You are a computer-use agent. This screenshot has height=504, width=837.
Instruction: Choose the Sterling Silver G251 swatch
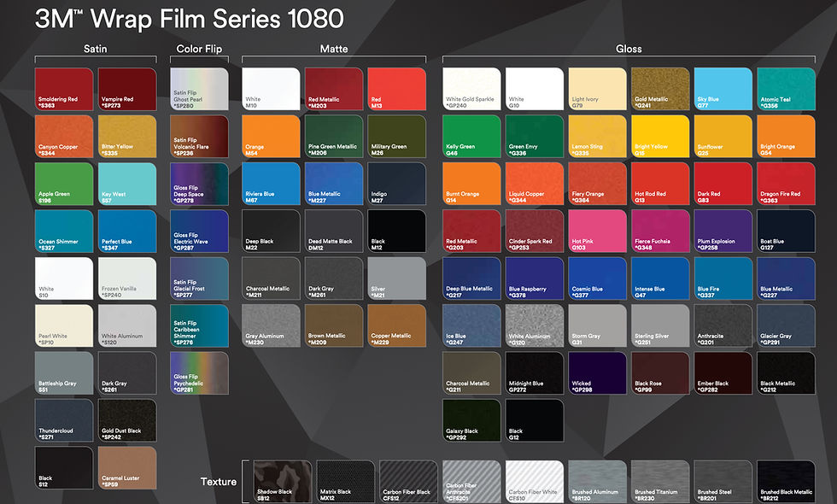(x=660, y=325)
